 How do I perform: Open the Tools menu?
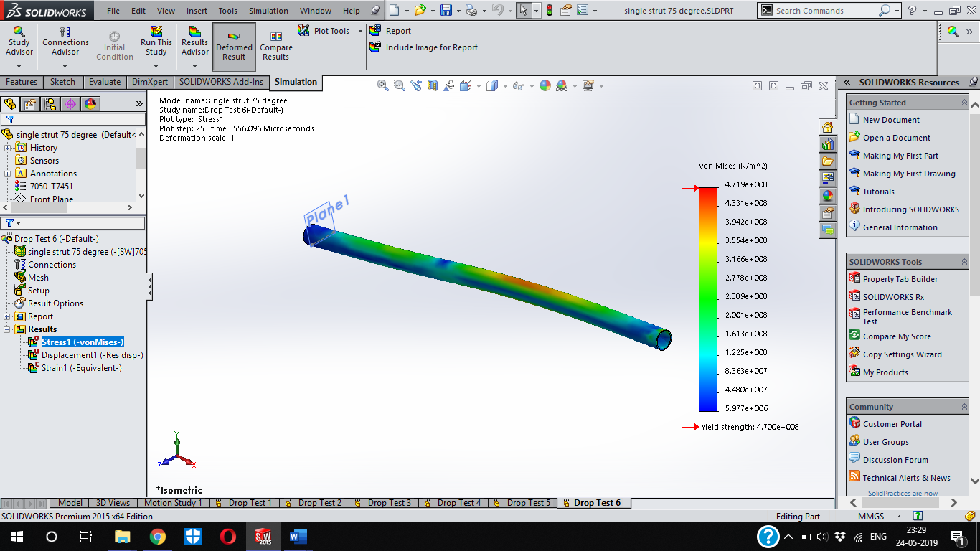(227, 11)
